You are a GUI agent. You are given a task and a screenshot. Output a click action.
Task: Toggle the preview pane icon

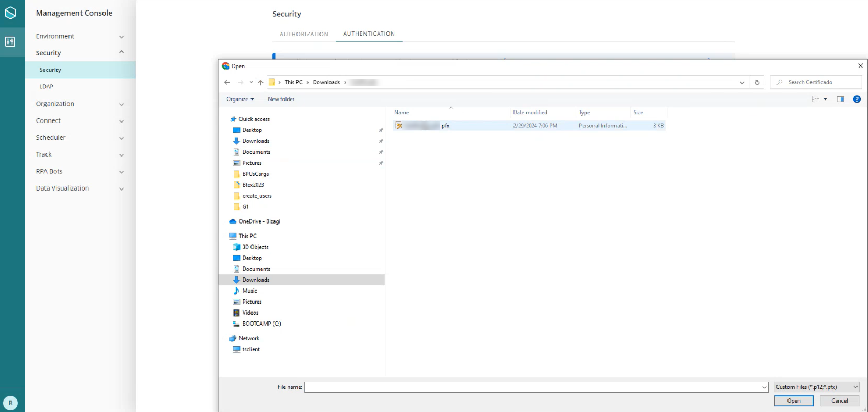coord(840,99)
